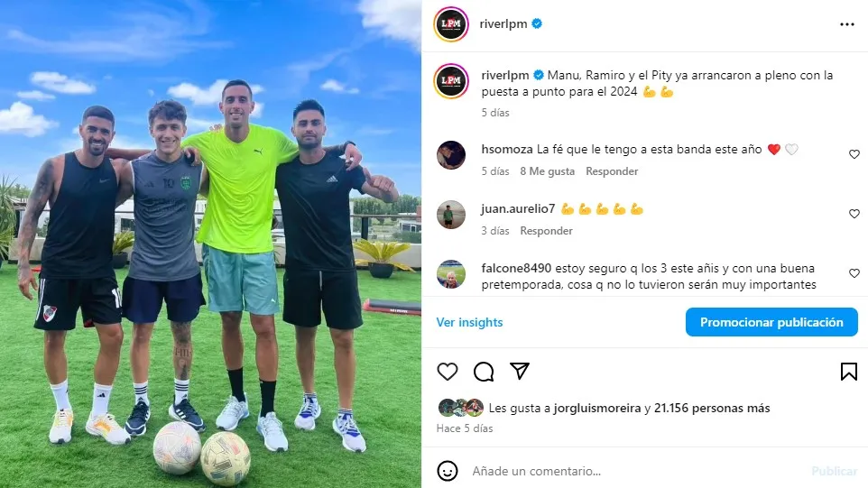Open the 21.156 personas más likes list
Screen dimensions: 868x488
pyautogui.click(x=712, y=409)
